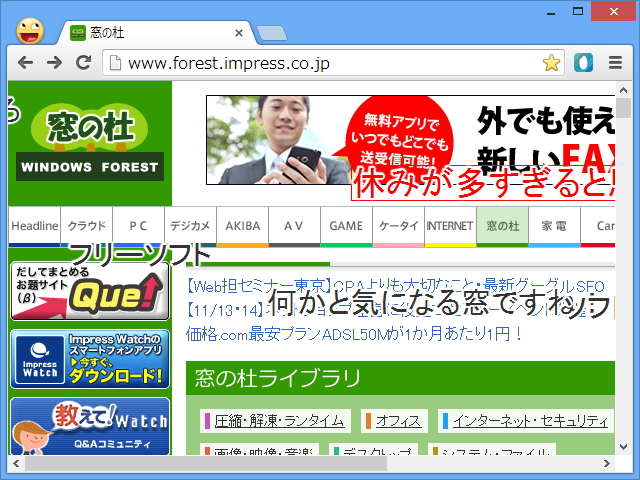Open the デジカメ navigation item
Screen dimensions: 640x480
click(190, 227)
